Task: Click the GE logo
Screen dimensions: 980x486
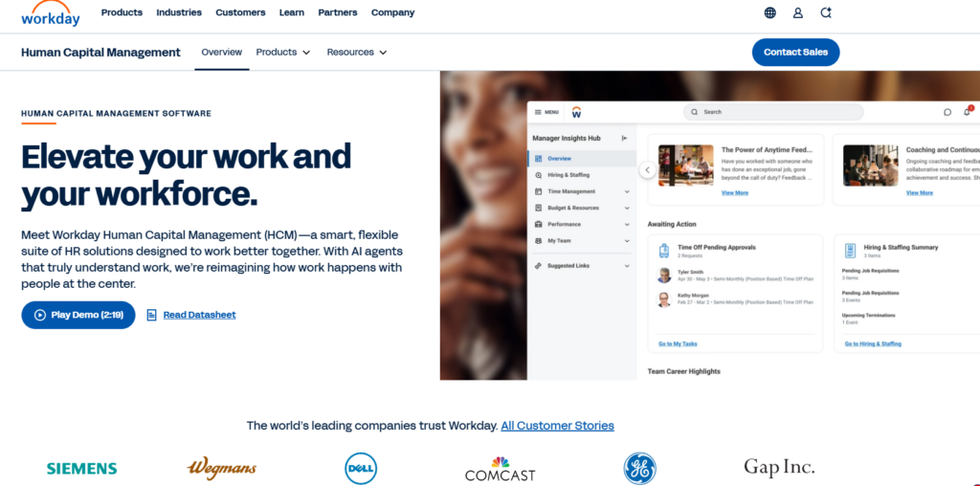Action: (639, 469)
